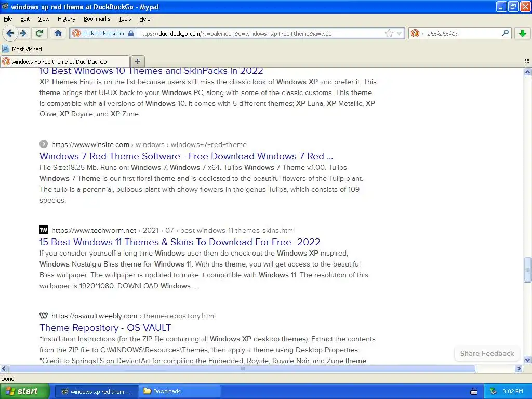
Task: Open a new tab with plus button
Action: 137,61
